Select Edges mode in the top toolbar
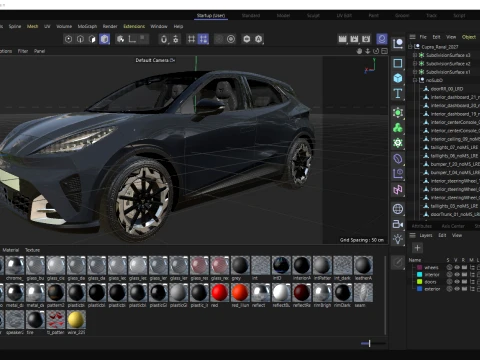Viewport: 480px width, 360px height. coord(80,39)
